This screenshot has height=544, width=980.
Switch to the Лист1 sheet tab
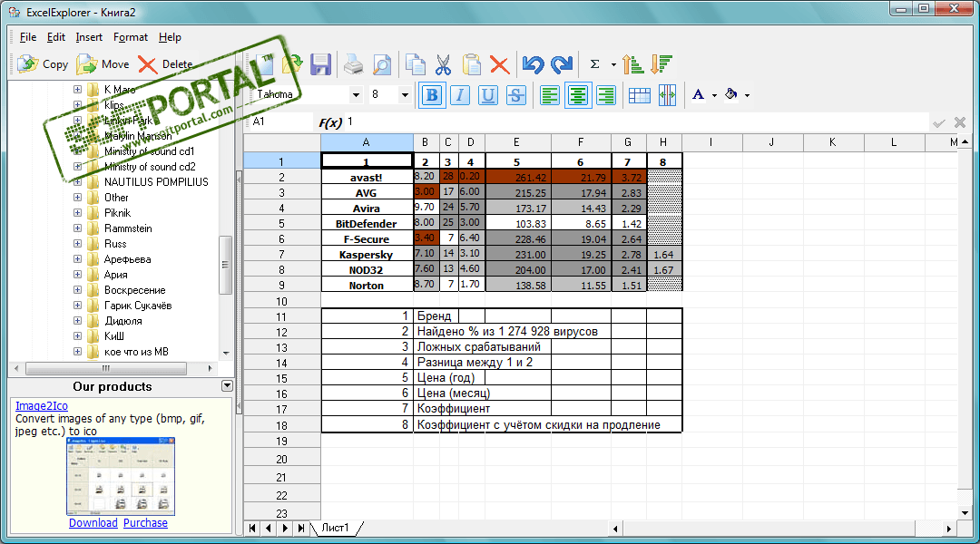click(336, 528)
